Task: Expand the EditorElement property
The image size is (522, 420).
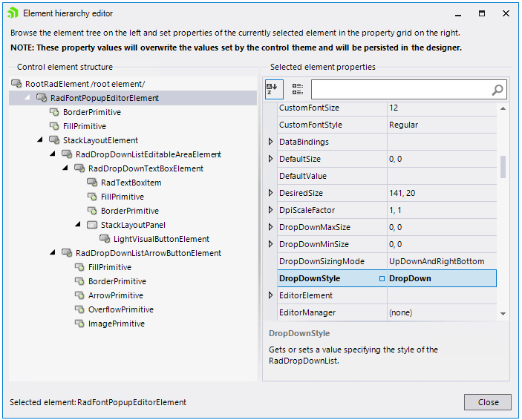Action: (271, 295)
